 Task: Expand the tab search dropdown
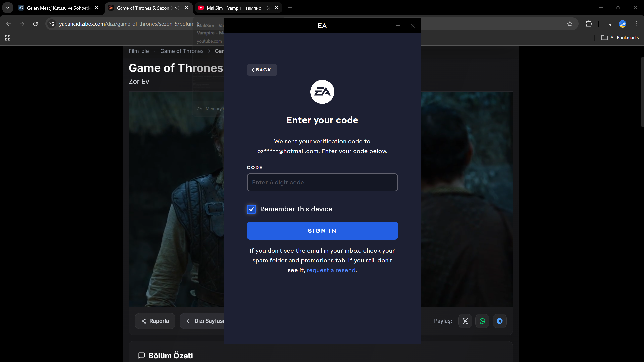[x=8, y=8]
